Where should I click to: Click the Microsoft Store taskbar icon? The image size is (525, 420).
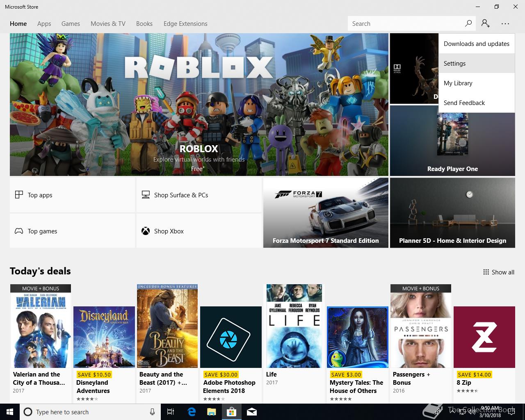[x=232, y=412]
